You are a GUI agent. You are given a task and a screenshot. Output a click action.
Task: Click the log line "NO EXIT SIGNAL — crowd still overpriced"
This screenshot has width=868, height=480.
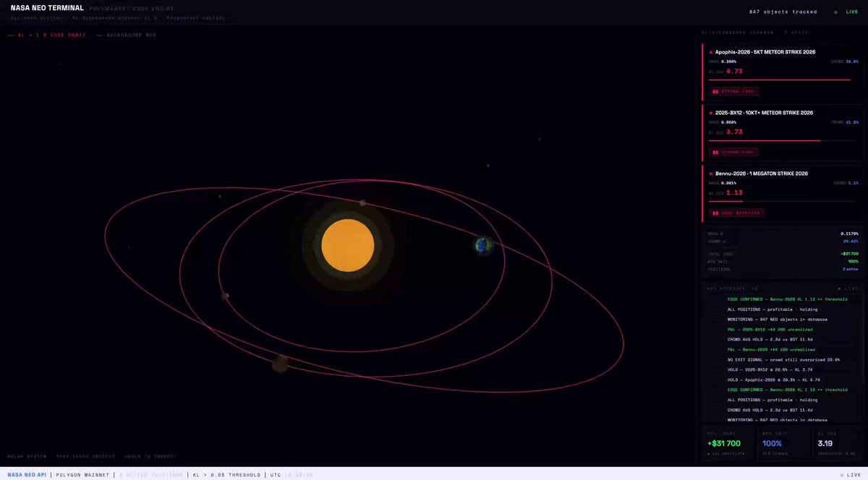(x=783, y=359)
